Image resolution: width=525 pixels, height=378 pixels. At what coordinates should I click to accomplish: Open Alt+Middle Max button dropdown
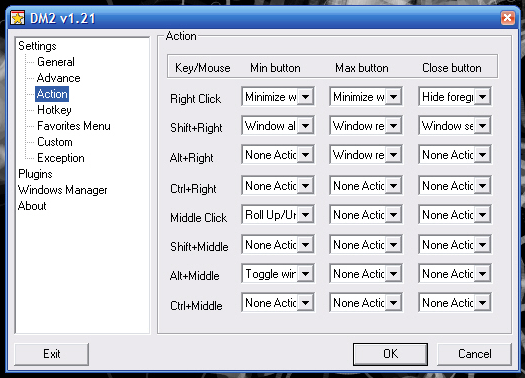(x=393, y=274)
